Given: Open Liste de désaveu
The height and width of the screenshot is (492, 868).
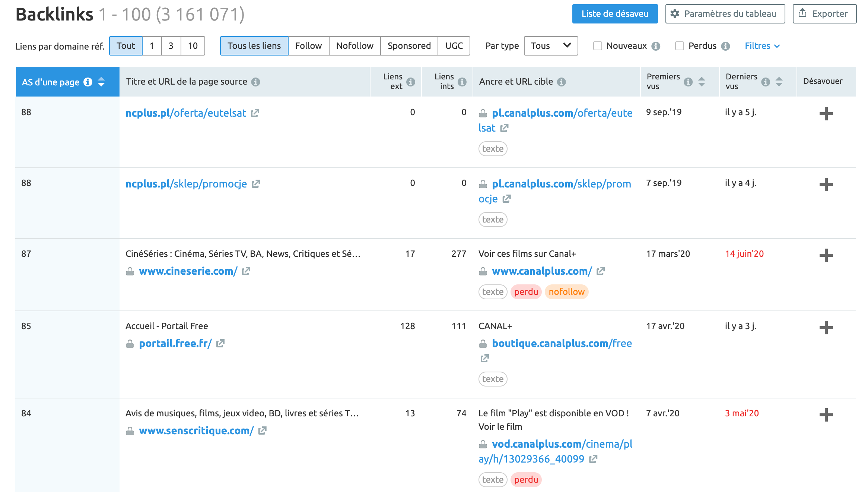Looking at the screenshot, I should click(615, 14).
